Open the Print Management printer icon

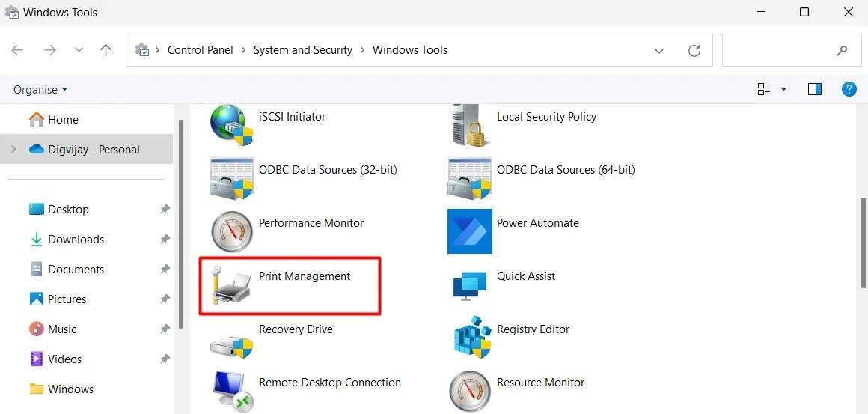click(x=230, y=284)
